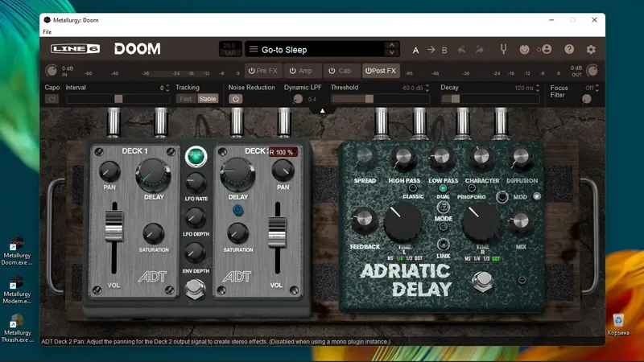Click the redo arrow icon
Viewport: 644px width, 362px height.
click(479, 50)
